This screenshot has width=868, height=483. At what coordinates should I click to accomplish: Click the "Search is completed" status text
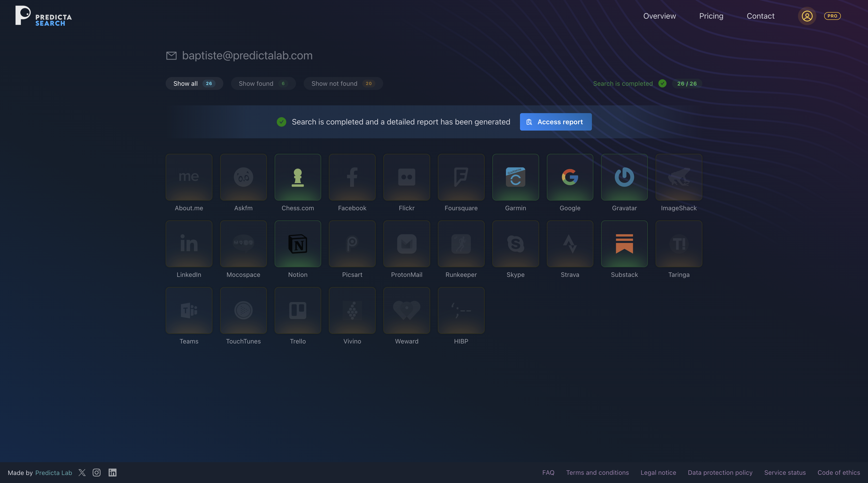[623, 84]
